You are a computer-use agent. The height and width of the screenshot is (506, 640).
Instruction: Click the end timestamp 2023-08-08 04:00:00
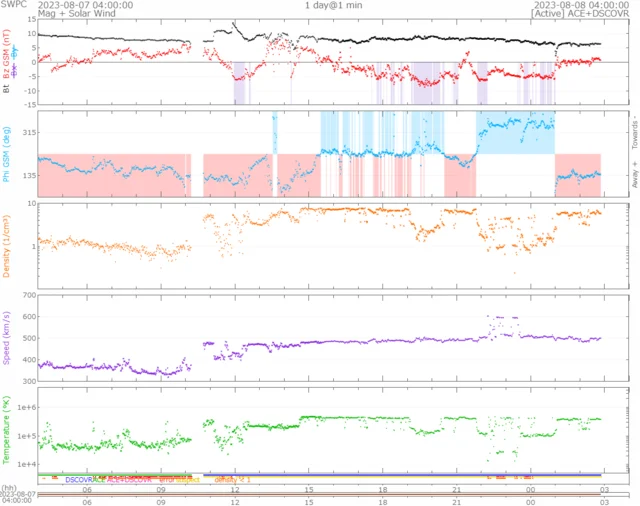tap(567, 5)
